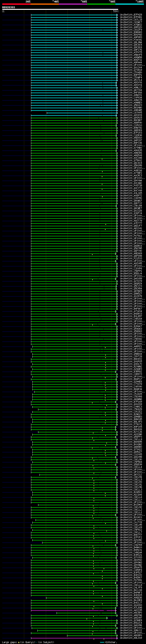
Task: Select hit label UniRef100_C6TLI8
Action: (x=131, y=20)
